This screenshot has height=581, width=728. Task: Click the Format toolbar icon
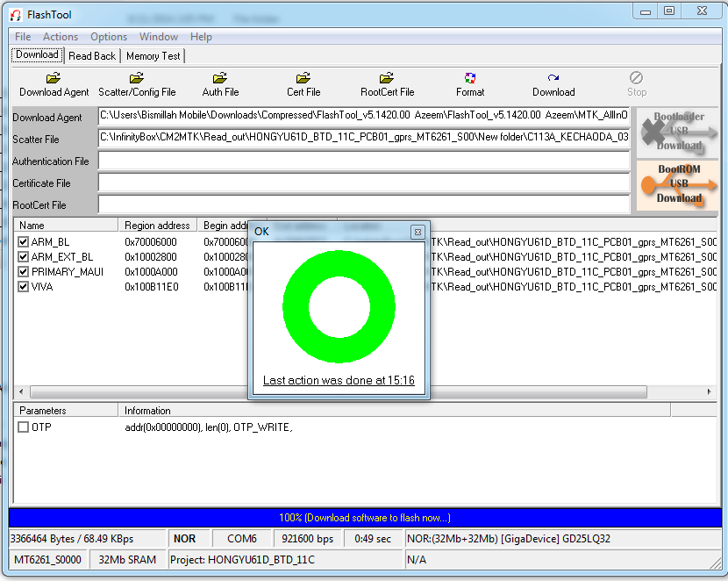pos(470,77)
